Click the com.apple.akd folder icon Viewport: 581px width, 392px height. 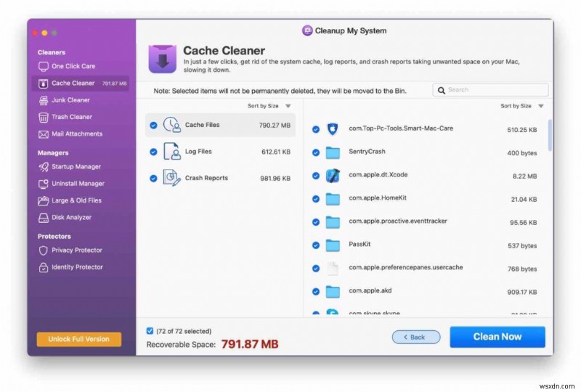pyautogui.click(x=333, y=292)
